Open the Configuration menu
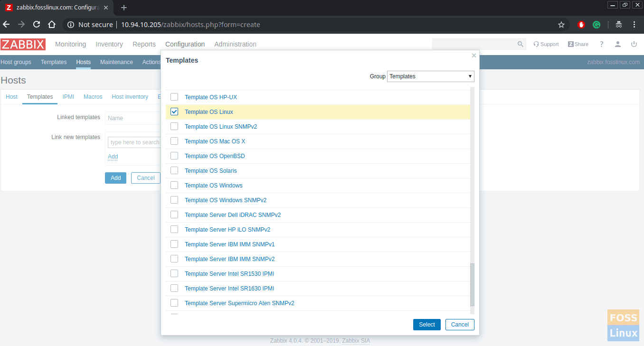Screen dimensions: 644x346 click(185, 44)
